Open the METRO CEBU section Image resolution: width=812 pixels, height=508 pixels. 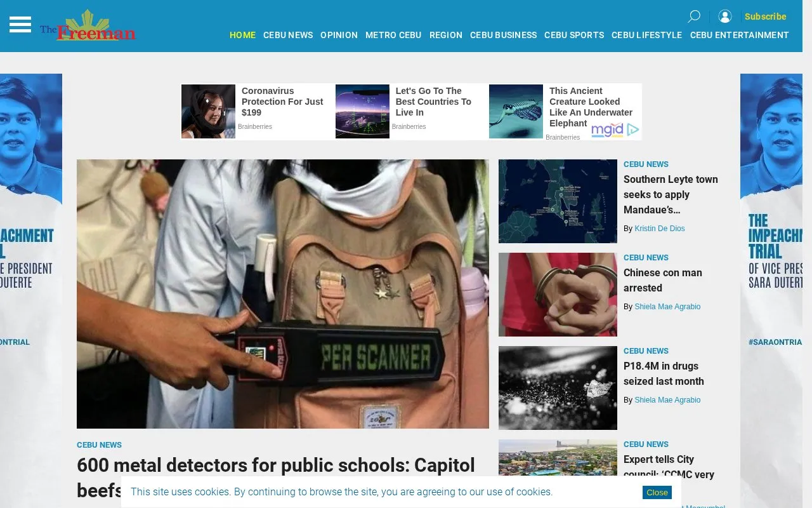coord(393,35)
